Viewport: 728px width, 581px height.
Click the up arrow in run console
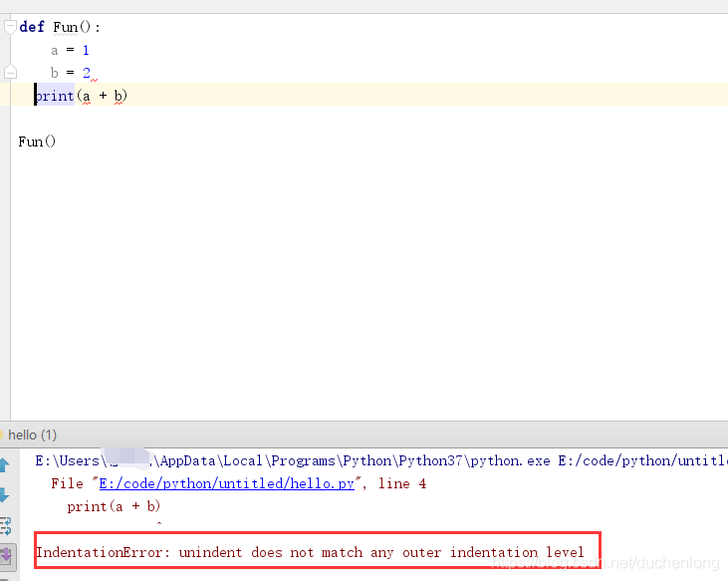coord(5,464)
